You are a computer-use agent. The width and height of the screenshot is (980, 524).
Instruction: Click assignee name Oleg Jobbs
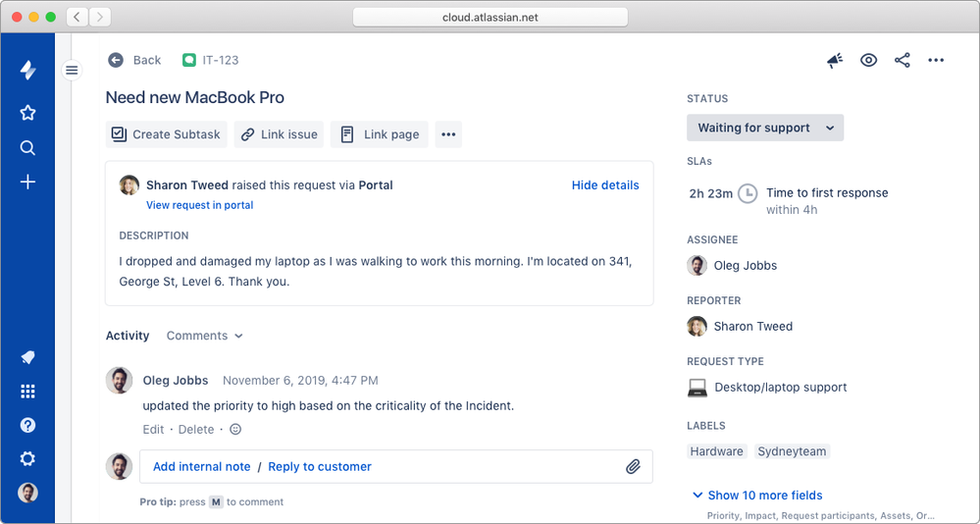746,265
